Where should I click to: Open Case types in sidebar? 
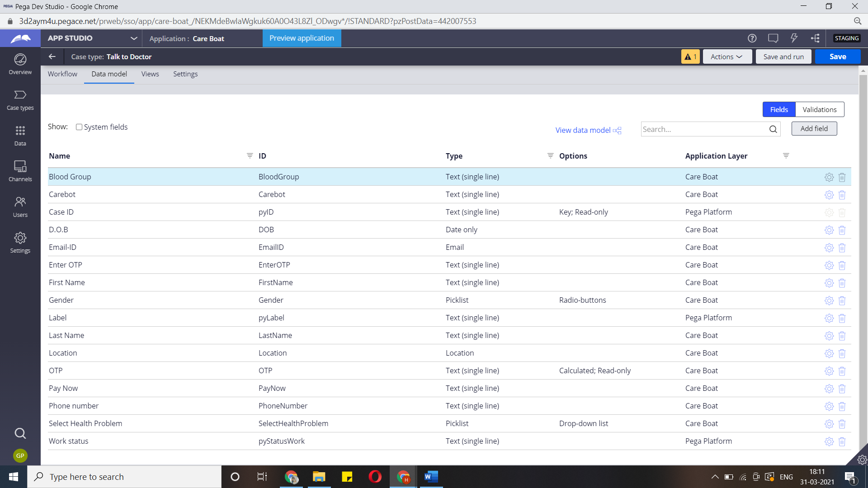click(x=20, y=99)
